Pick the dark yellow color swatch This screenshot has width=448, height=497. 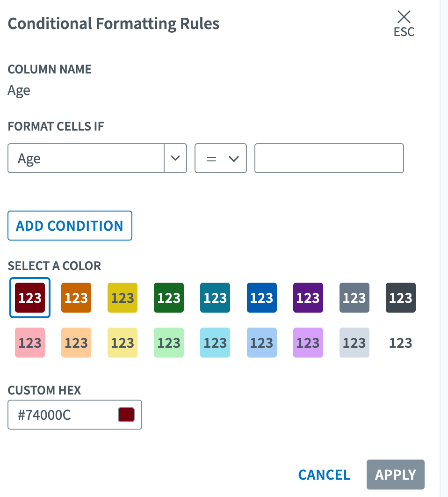[123, 298]
